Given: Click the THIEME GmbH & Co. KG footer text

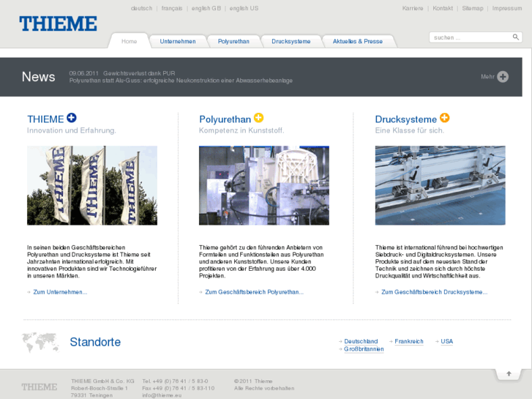Looking at the screenshot, I should [x=102, y=381].
